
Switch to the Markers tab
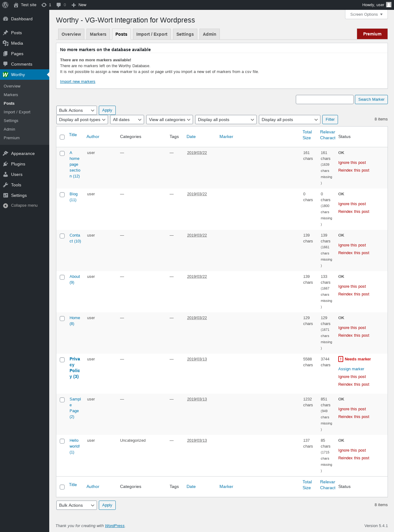click(x=98, y=34)
